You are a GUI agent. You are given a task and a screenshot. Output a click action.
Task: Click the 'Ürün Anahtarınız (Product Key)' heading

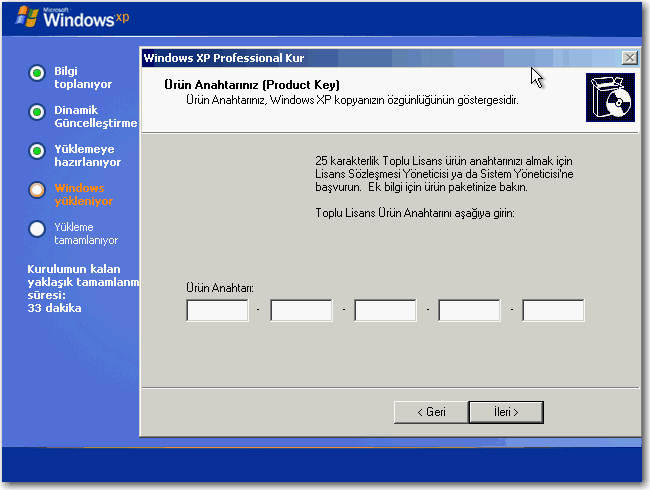(252, 85)
